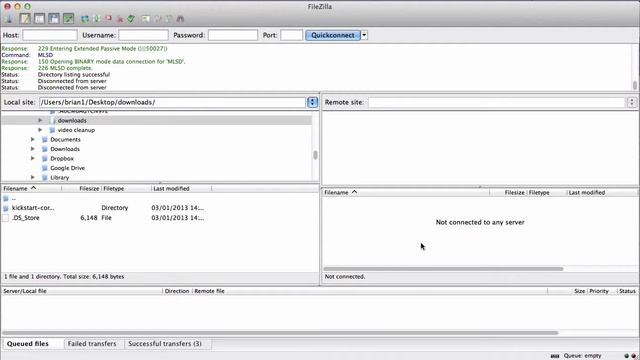This screenshot has height=360, width=640.
Task: Sort local files by Filename column
Action: click(x=31, y=189)
